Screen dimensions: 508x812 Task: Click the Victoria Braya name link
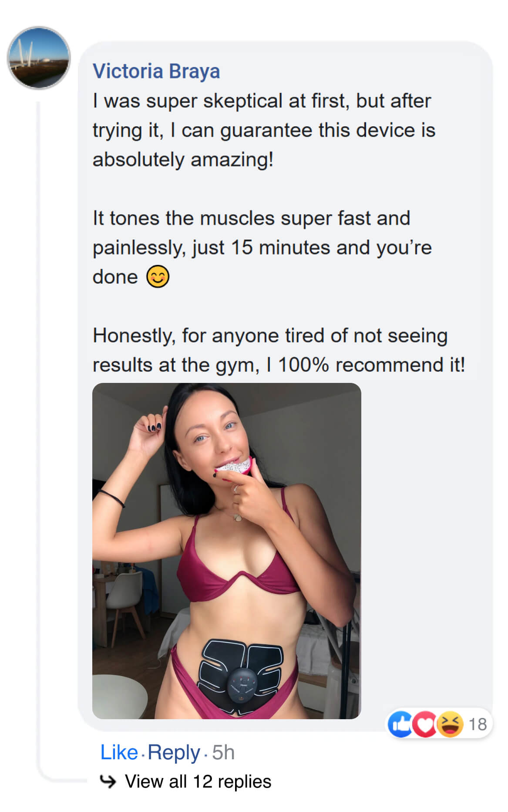tap(156, 71)
